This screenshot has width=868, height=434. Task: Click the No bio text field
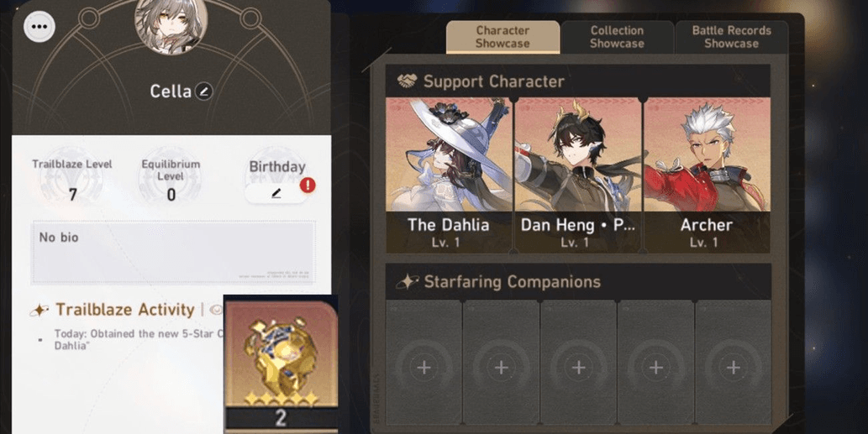[x=173, y=252]
